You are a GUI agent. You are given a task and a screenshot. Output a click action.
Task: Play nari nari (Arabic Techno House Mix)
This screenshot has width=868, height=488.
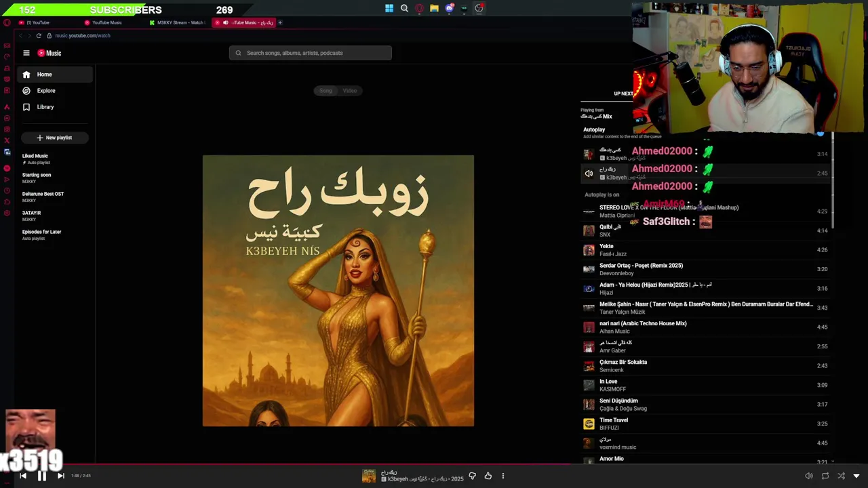(705, 327)
